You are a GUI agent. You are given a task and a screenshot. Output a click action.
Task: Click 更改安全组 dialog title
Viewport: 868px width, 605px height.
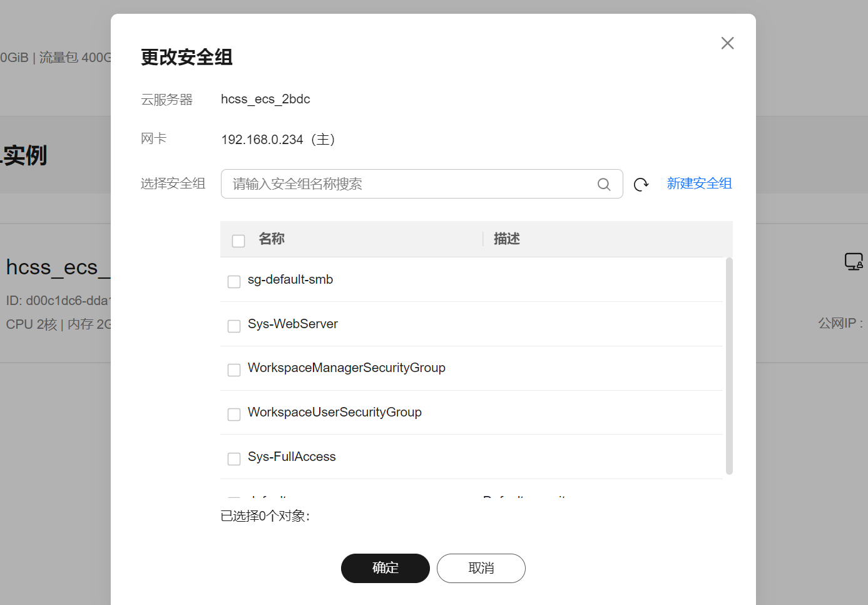(x=186, y=57)
